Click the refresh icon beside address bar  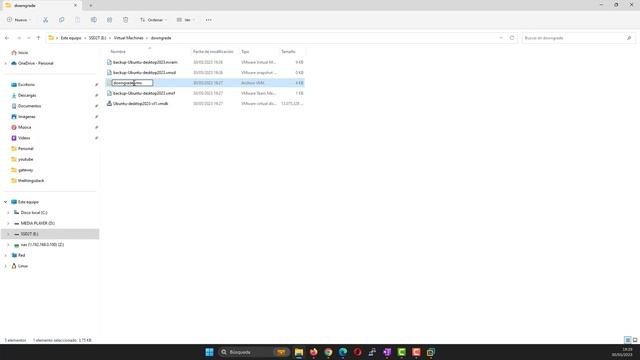pyautogui.click(x=512, y=38)
